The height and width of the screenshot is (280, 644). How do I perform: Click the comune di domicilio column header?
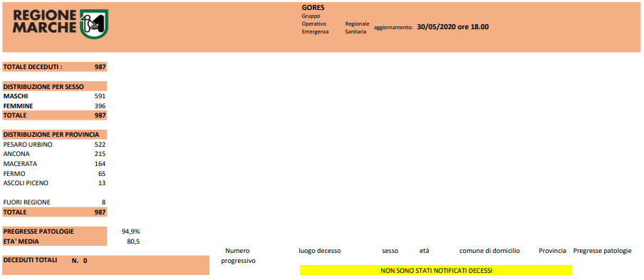(x=489, y=251)
